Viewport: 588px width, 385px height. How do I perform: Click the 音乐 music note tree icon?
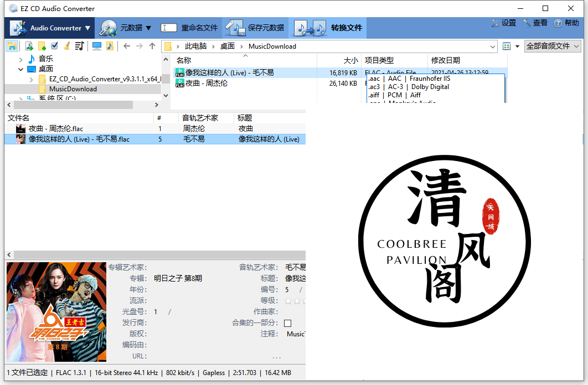coord(32,59)
